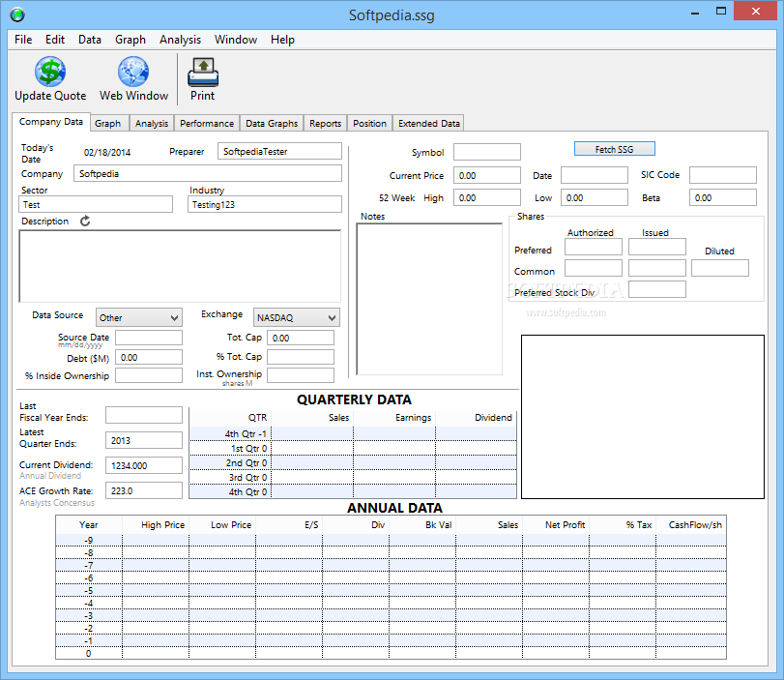
Task: Click the Debt ($M) field
Action: [x=149, y=357]
